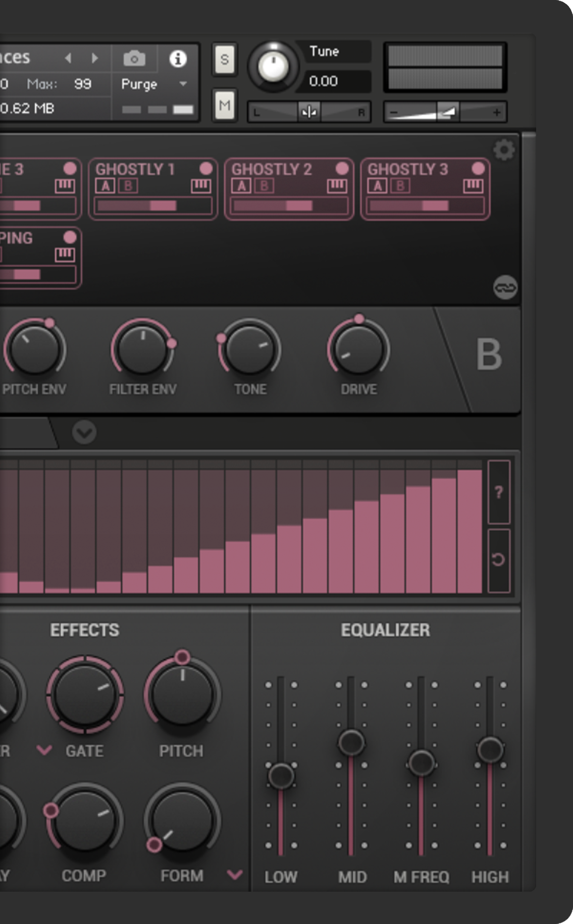Open settings gear in pad panel

tap(504, 150)
